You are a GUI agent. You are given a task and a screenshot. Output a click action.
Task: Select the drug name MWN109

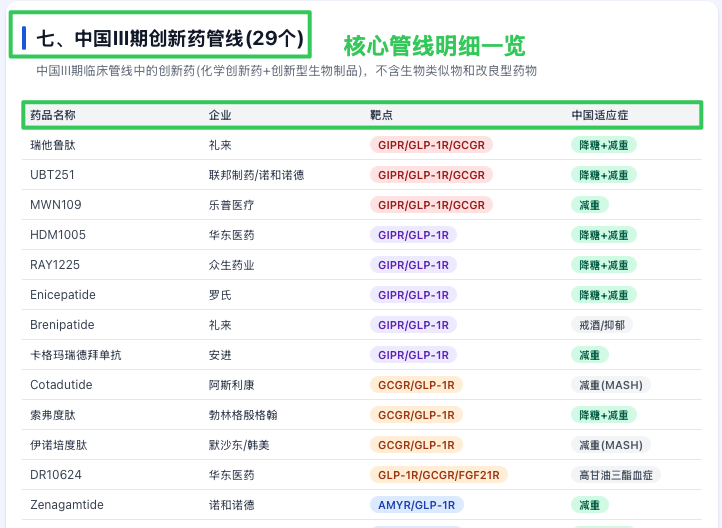56,205
